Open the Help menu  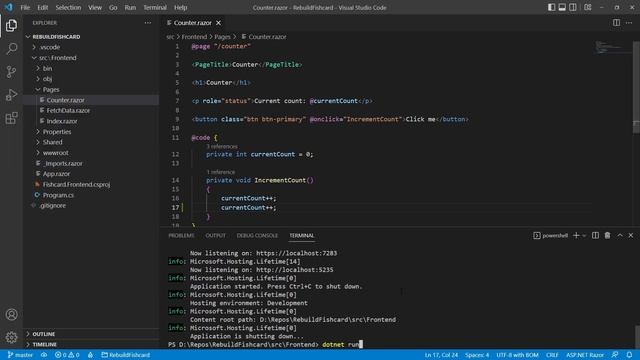[180, 7]
